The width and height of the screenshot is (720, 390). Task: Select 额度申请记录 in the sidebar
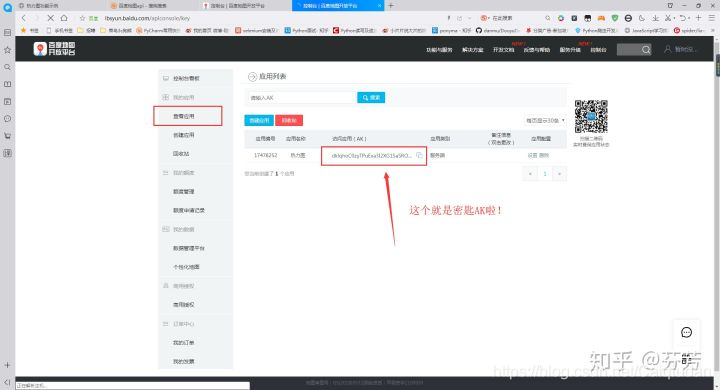pos(189,210)
